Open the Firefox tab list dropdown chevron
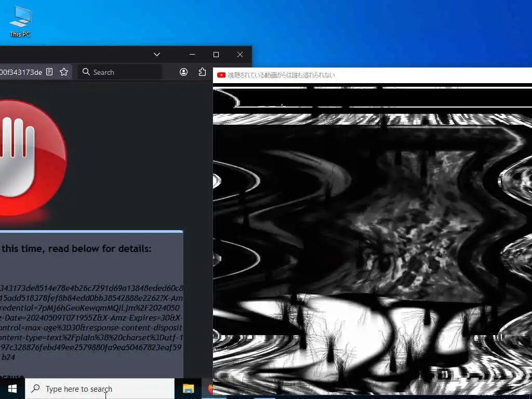Screen dimensions: 532x399 [x=157, y=54]
